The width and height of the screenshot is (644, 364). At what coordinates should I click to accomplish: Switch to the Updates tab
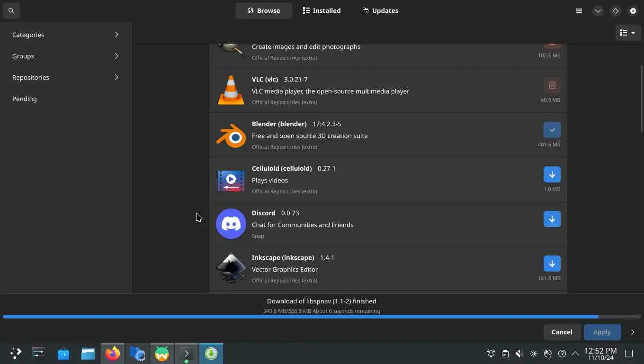pos(380,10)
